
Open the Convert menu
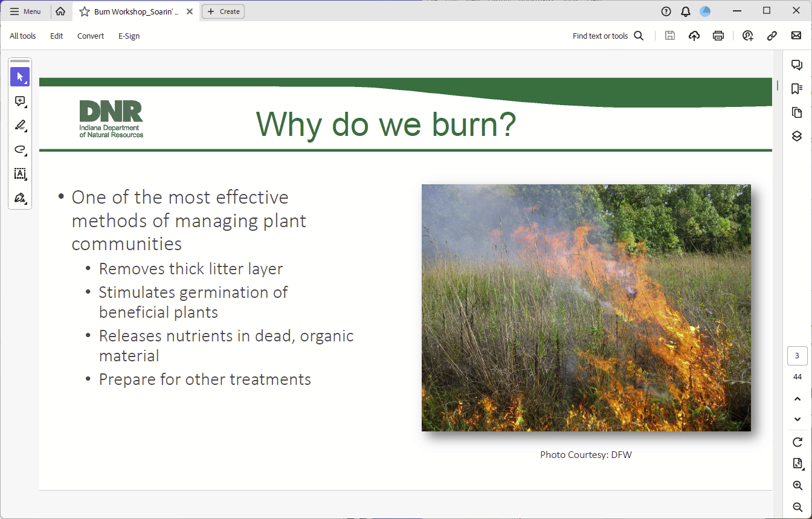91,36
